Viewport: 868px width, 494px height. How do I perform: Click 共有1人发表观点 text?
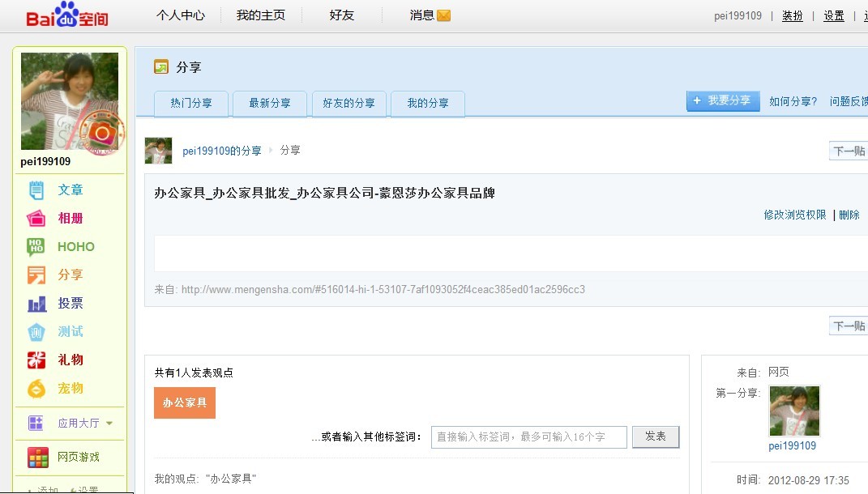tap(194, 373)
